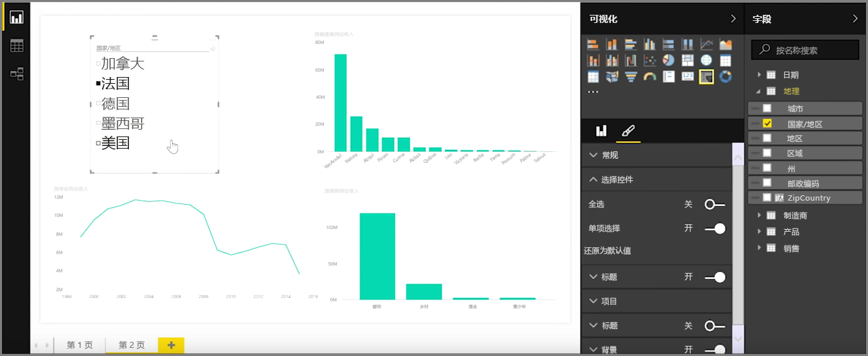Click 还原为默认值 link

(608, 251)
